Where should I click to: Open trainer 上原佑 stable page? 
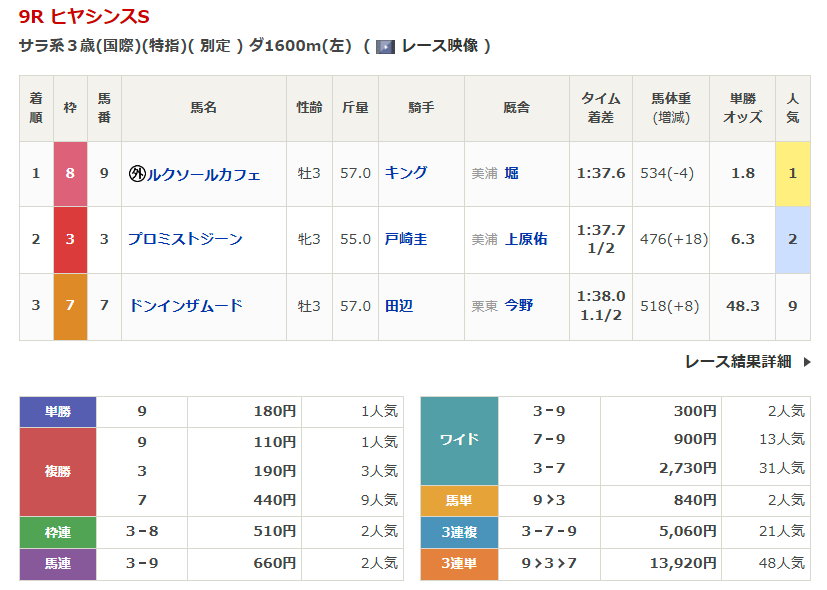[526, 239]
